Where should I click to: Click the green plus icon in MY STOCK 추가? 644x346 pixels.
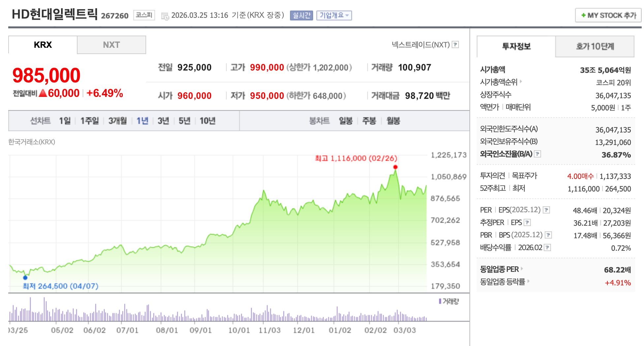583,15
